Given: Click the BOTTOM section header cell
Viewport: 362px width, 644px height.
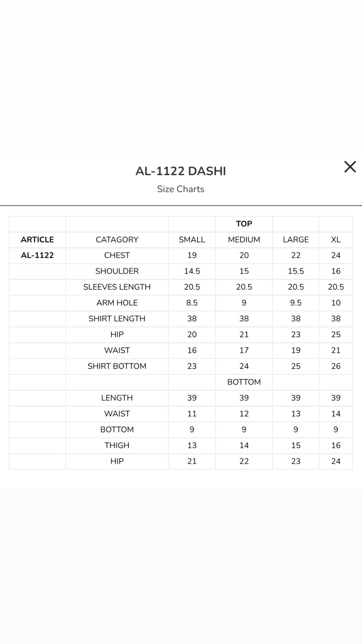Looking at the screenshot, I should click(244, 382).
